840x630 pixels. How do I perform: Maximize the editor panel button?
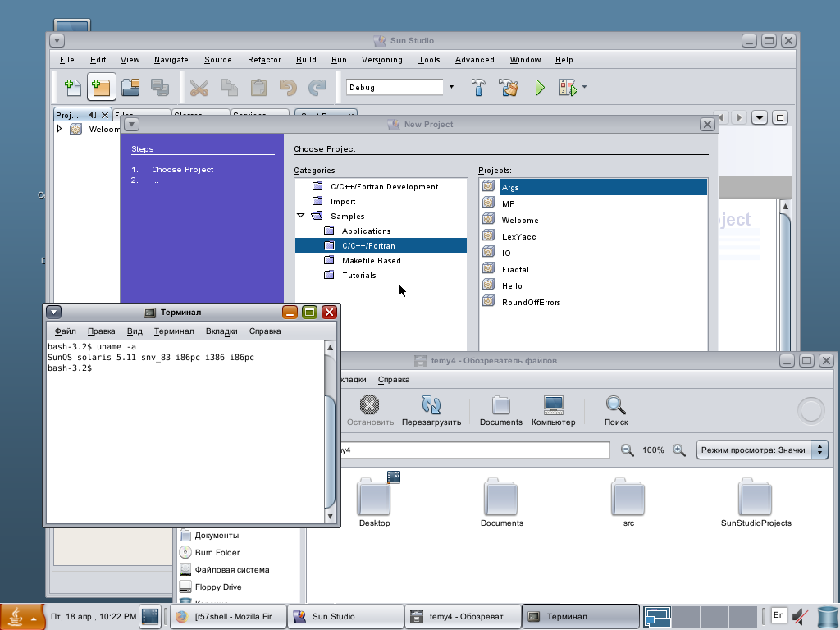(780, 117)
